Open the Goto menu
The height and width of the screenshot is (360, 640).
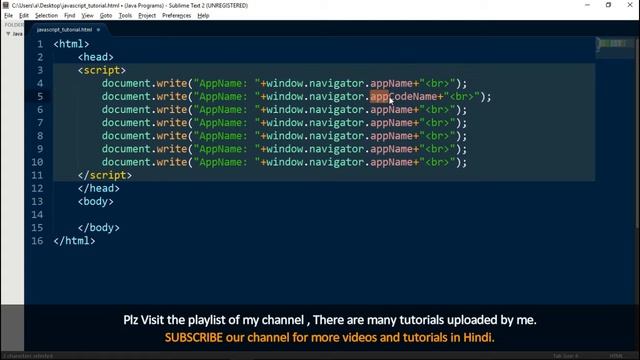pyautogui.click(x=106, y=16)
